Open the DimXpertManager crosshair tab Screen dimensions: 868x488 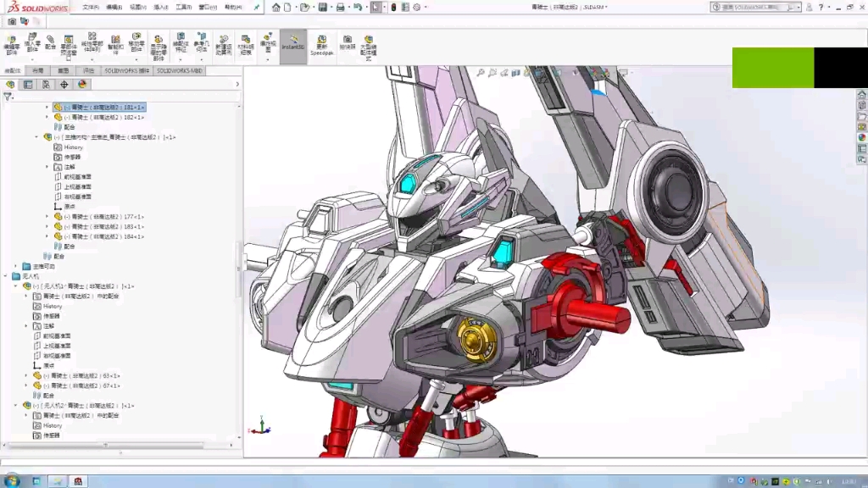tap(64, 85)
